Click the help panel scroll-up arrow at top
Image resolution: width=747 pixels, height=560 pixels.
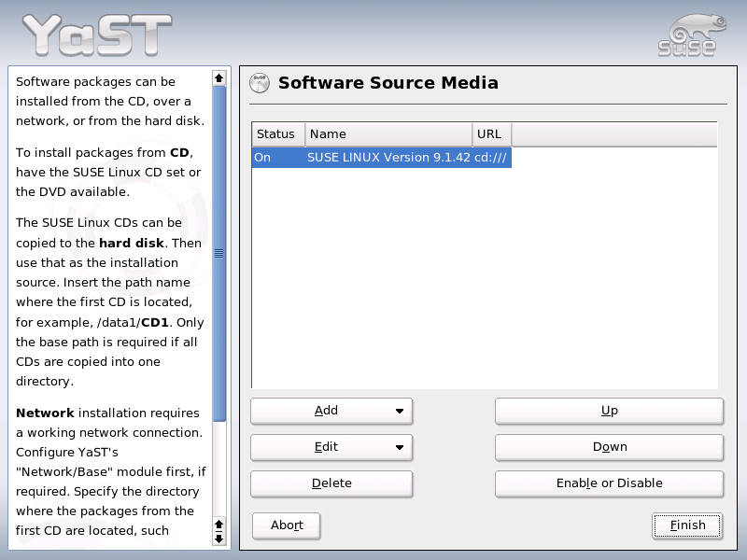pos(219,78)
